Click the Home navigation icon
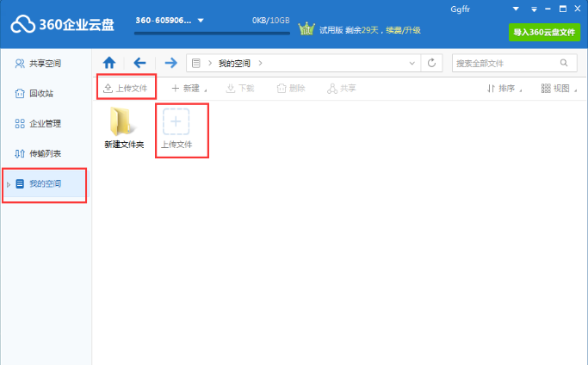This screenshot has height=365, width=588. (x=109, y=63)
